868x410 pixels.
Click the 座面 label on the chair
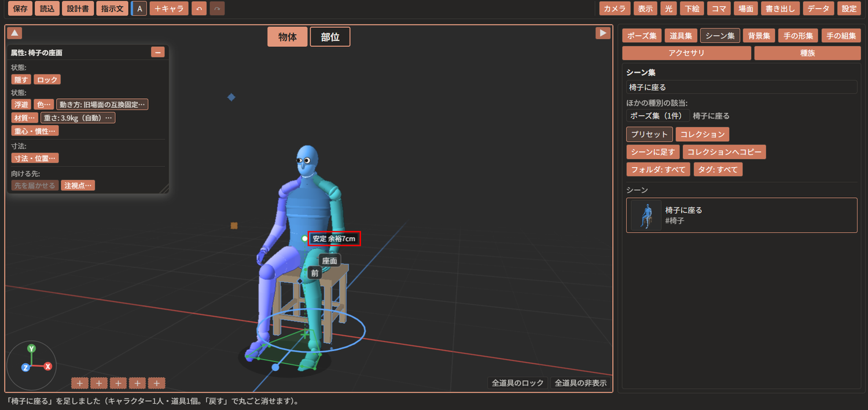coord(330,261)
